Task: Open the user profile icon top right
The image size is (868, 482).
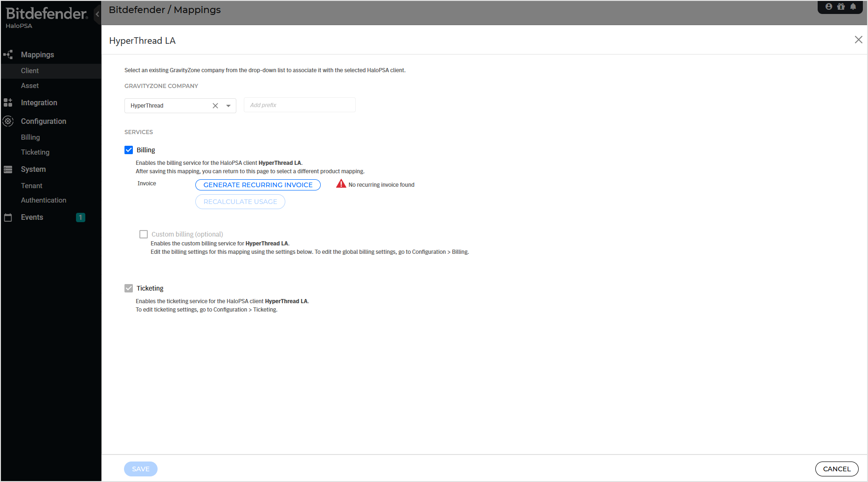Action: tap(828, 6)
